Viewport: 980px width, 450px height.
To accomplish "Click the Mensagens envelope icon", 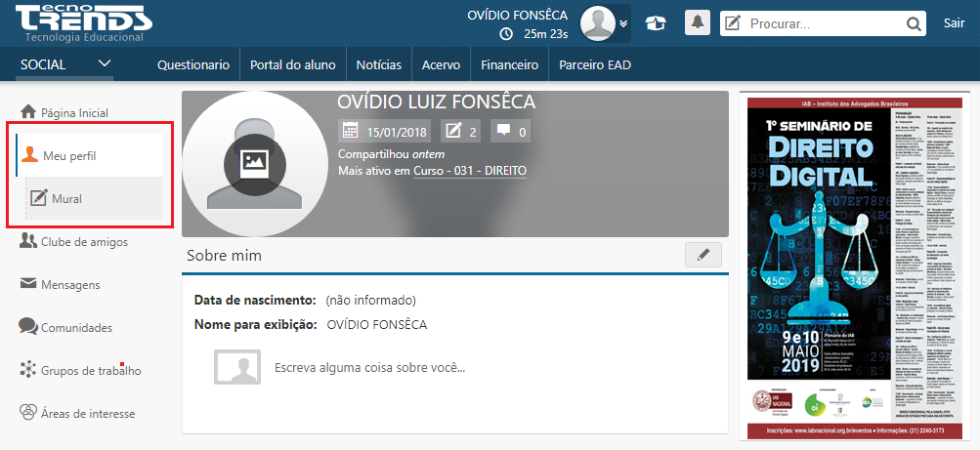I will pos(28,284).
